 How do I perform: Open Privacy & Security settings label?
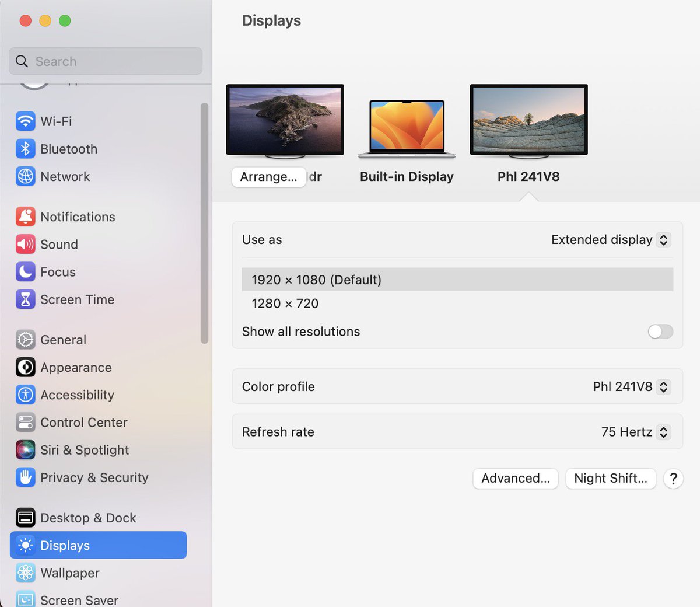[94, 478]
